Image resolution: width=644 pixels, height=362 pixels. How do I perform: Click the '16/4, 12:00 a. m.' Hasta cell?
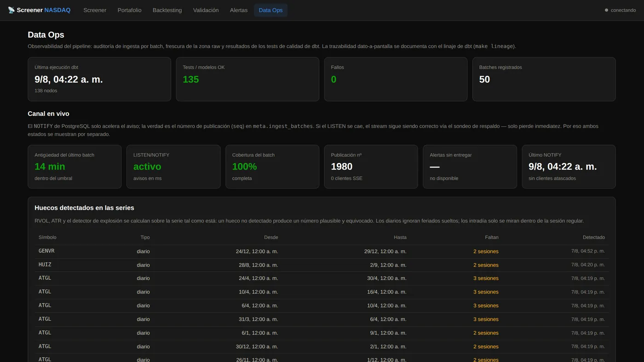pos(387,292)
